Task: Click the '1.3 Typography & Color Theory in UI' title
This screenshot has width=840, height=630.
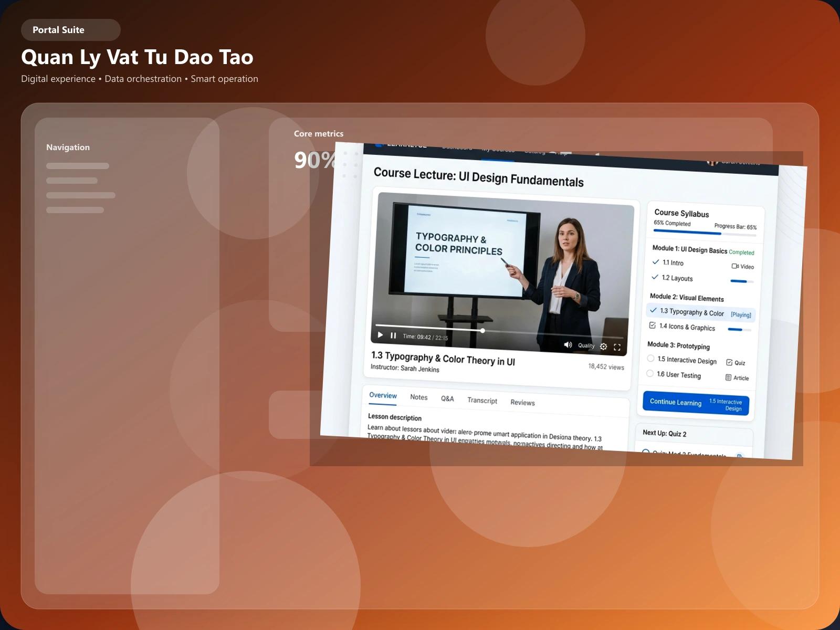Action: 443,359
